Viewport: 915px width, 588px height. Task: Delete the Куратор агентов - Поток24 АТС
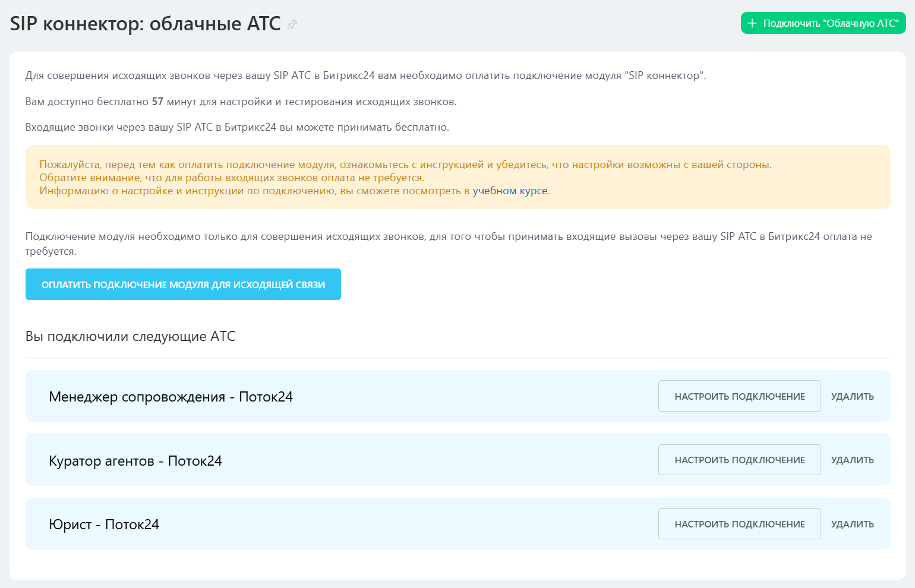(x=853, y=460)
